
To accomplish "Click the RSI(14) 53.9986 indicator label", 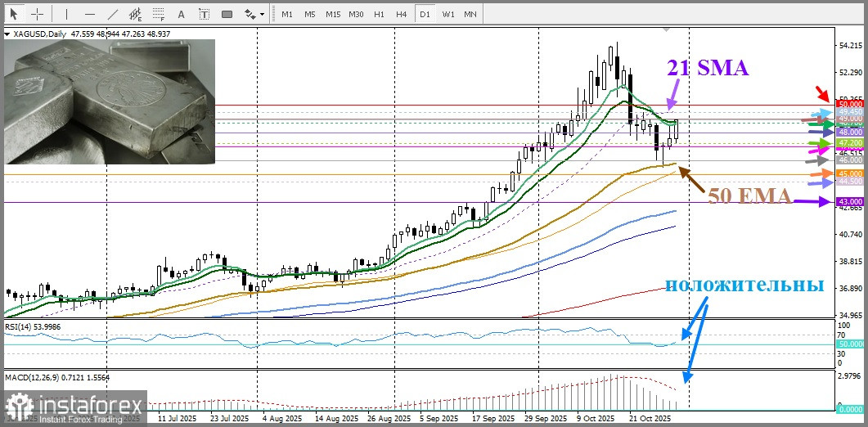I will pos(33,326).
